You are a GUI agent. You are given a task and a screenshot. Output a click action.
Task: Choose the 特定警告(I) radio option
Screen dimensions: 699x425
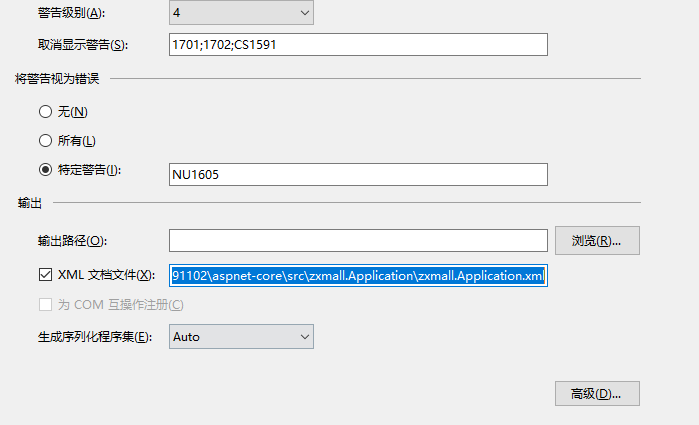point(45,171)
